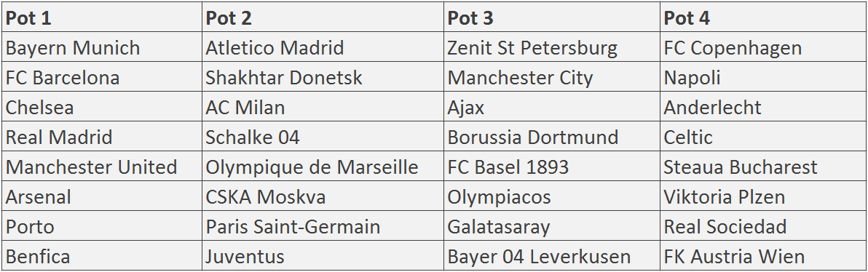
Task: Select the Juventus cell
Action: pos(323,256)
